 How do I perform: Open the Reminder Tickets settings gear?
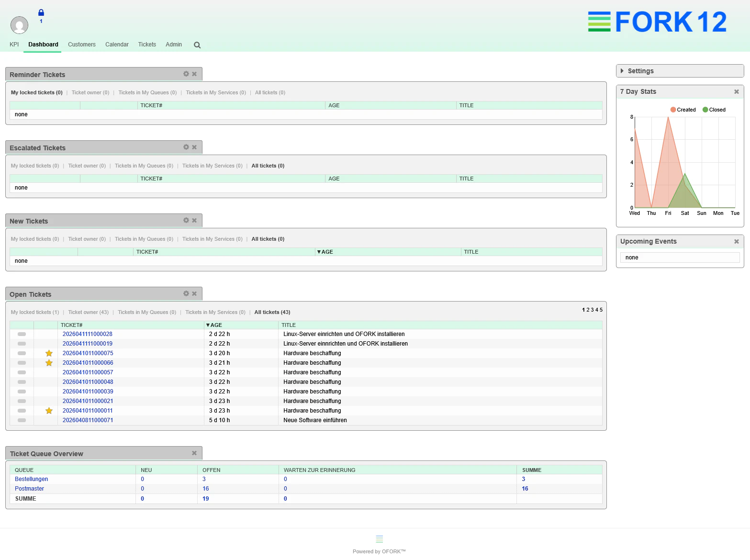click(186, 74)
